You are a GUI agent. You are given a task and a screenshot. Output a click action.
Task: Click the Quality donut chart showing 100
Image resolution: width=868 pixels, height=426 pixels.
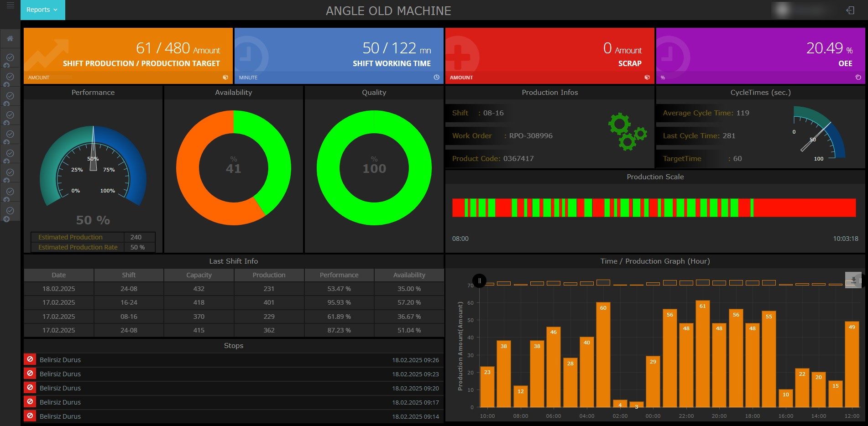click(x=374, y=168)
